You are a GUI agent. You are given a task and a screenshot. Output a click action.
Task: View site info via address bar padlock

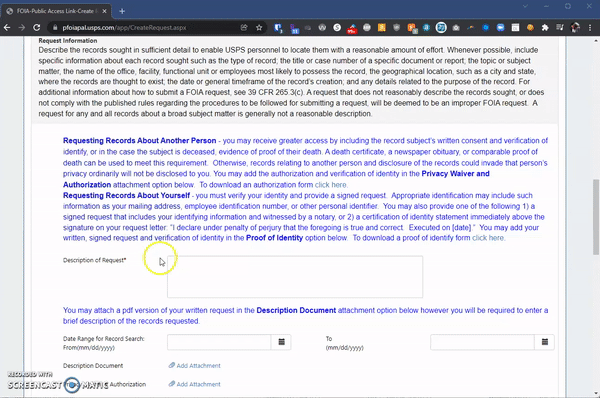(55, 28)
